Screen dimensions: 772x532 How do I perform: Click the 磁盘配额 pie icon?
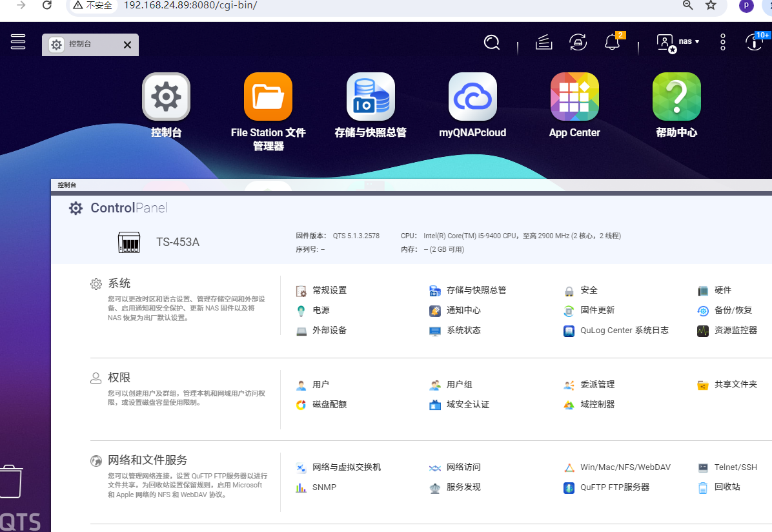(301, 405)
